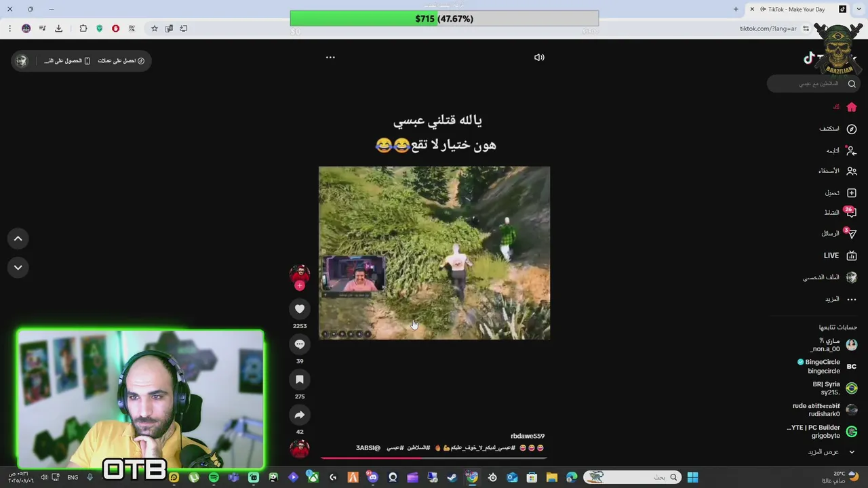
Task: Click the search magnifier icon
Action: pos(852,83)
